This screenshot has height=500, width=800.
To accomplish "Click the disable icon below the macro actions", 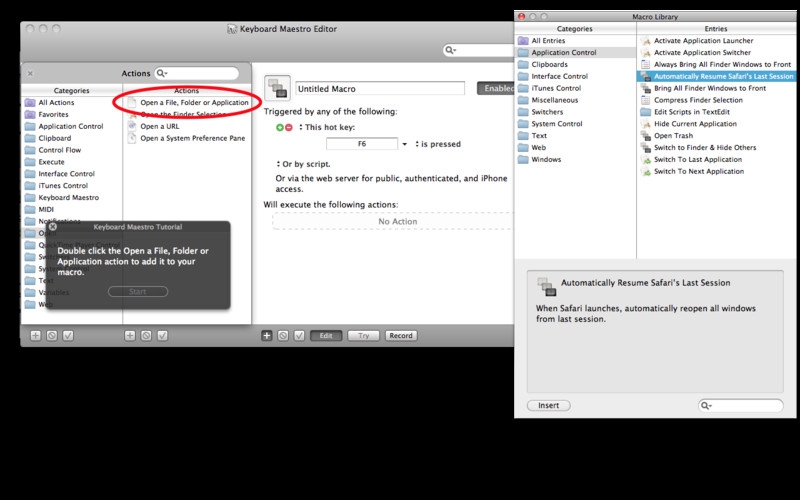I will [283, 336].
